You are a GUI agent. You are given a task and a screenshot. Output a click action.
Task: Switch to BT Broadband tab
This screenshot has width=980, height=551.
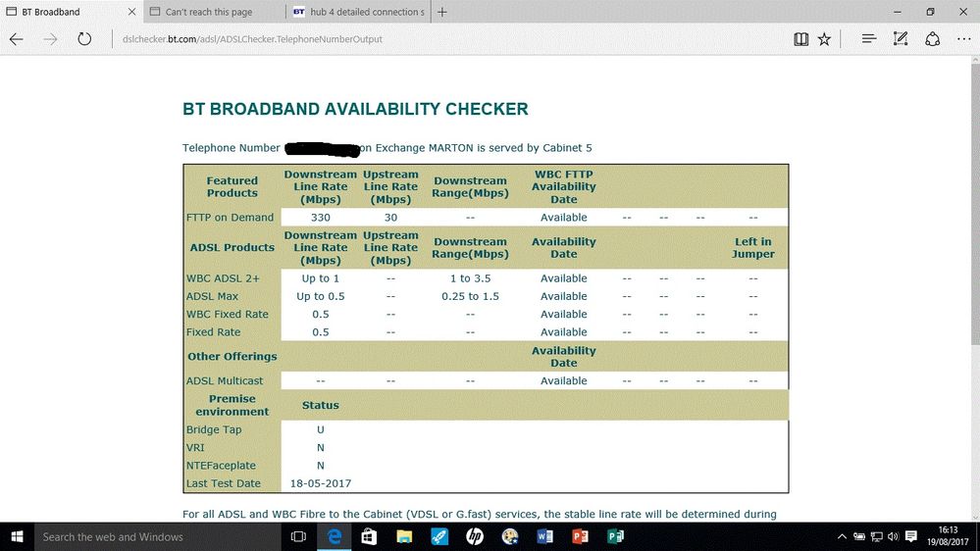(x=72, y=12)
